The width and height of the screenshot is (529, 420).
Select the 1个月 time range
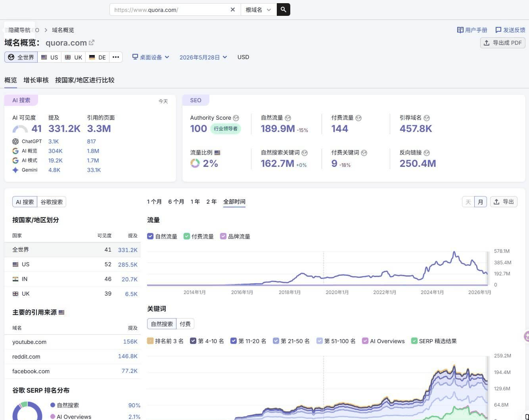pos(154,202)
